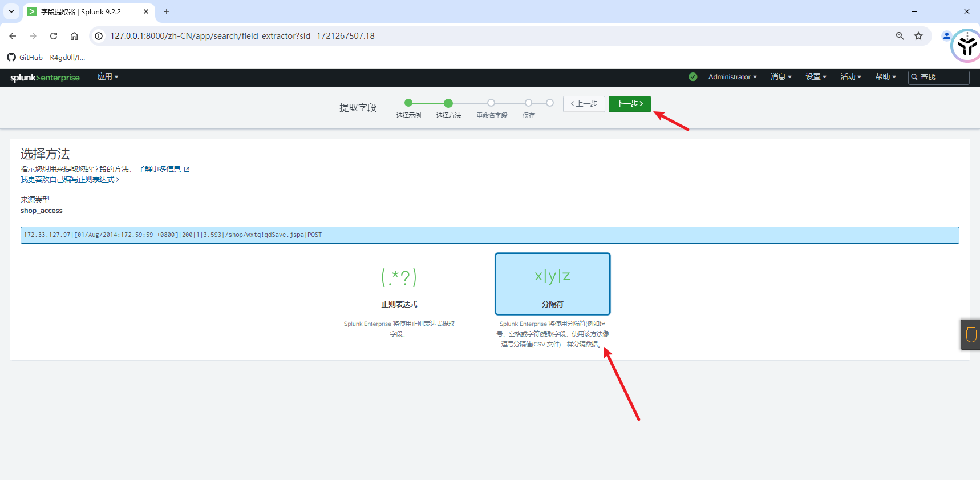Click the Splunk enterprise logo

[44, 78]
